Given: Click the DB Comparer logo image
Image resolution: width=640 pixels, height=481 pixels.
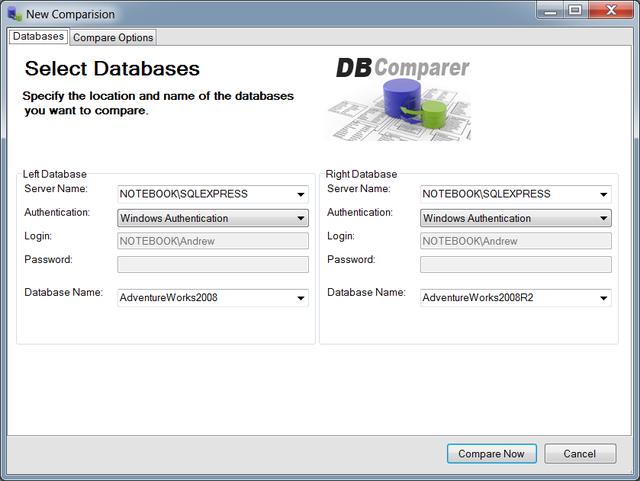Looking at the screenshot, I should tap(402, 98).
